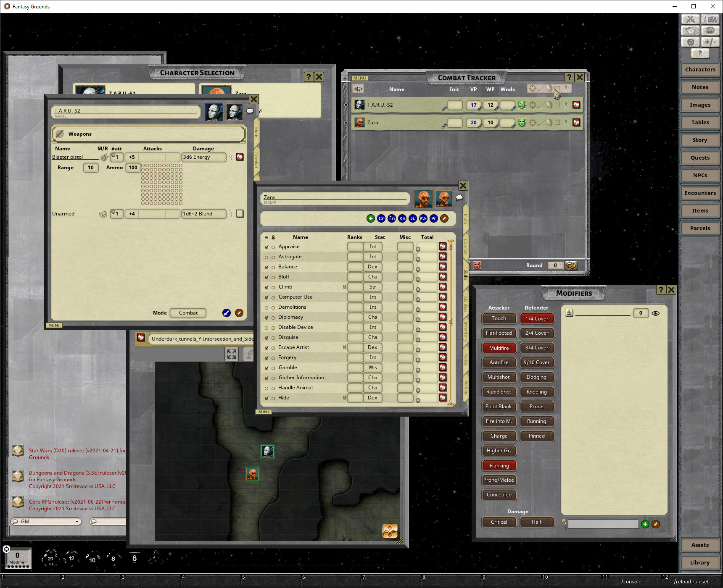
Task: Click the Kn skill icon on Zara sheet
Action: 402,218
